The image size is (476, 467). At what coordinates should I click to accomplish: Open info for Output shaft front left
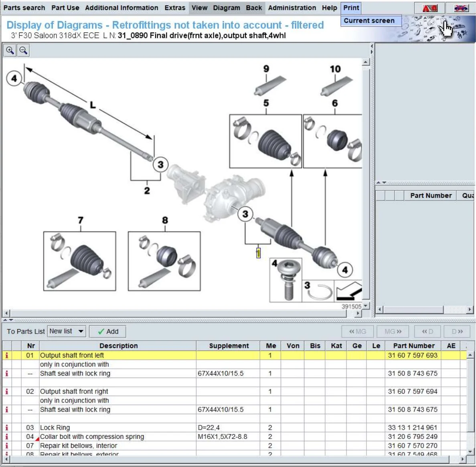click(7, 355)
